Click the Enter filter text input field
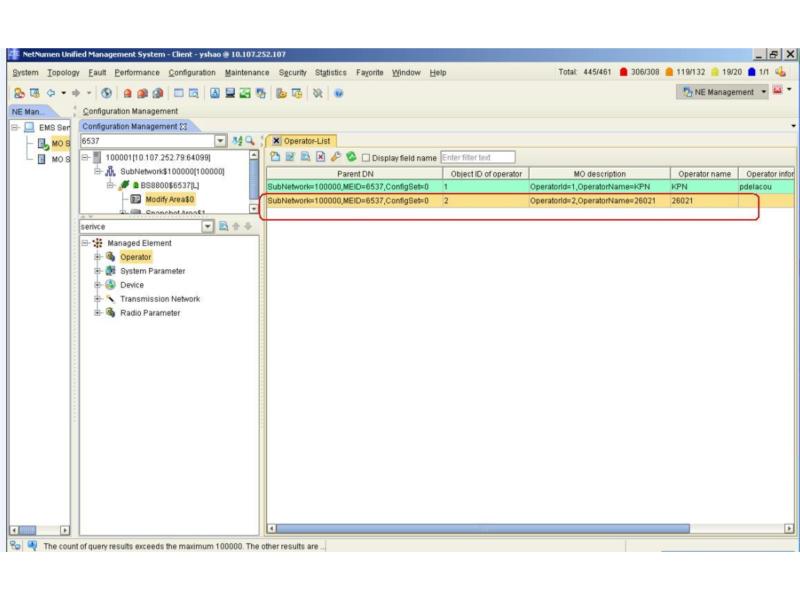 [478, 157]
